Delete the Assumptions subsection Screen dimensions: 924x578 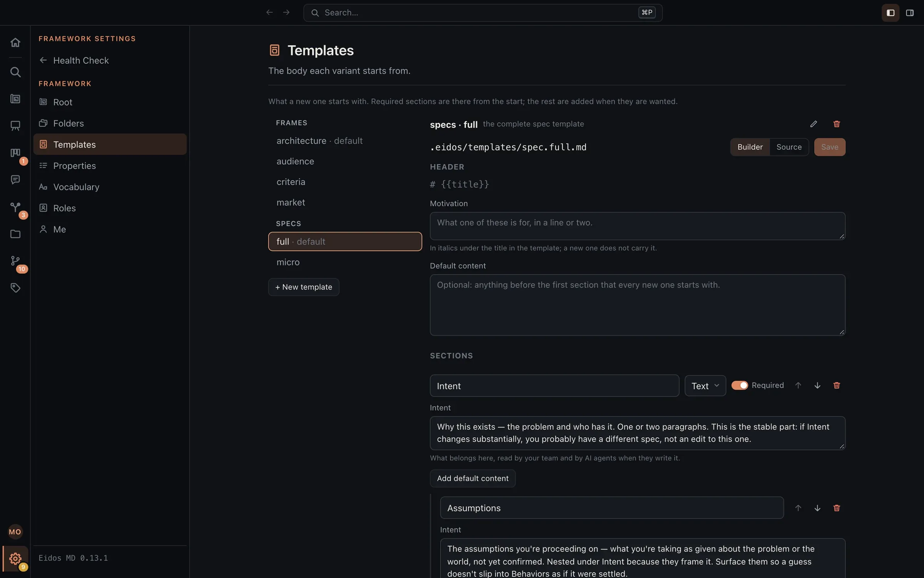tap(837, 508)
